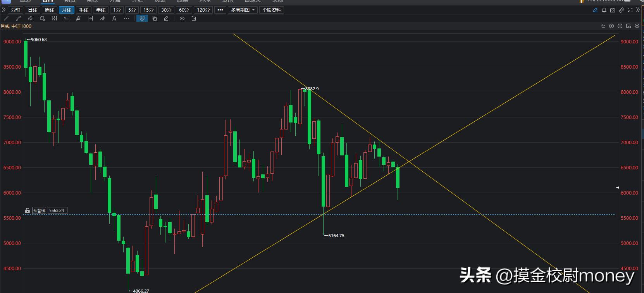Select the fan lines drawing tool

point(78,18)
